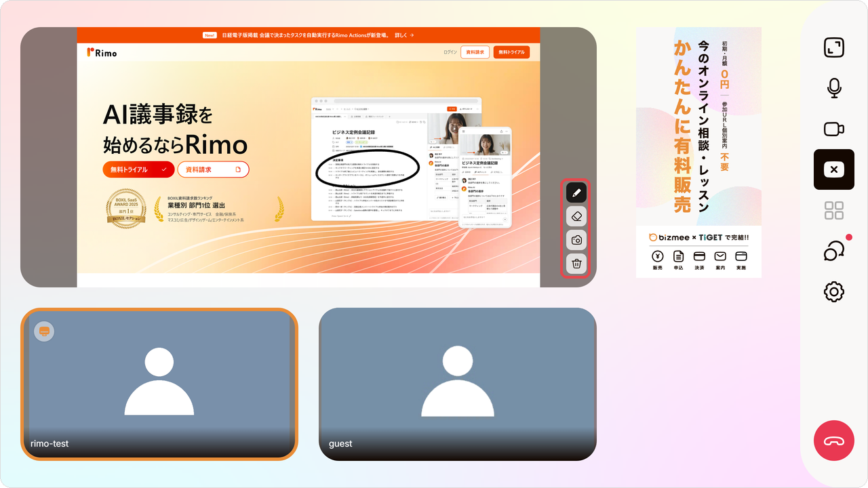Click the 申込 icon in the ad

[x=678, y=260]
